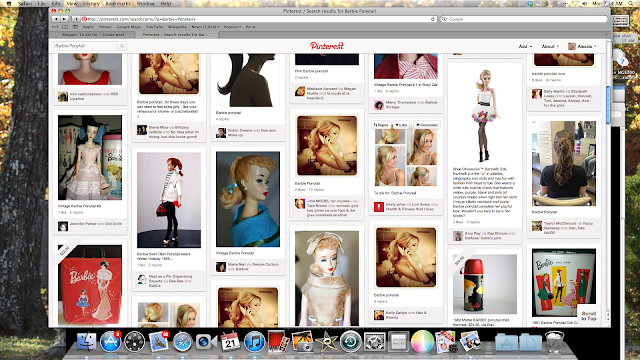Open Photo Booth in the dock
Screen dimensions: 640x360
(x=278, y=341)
